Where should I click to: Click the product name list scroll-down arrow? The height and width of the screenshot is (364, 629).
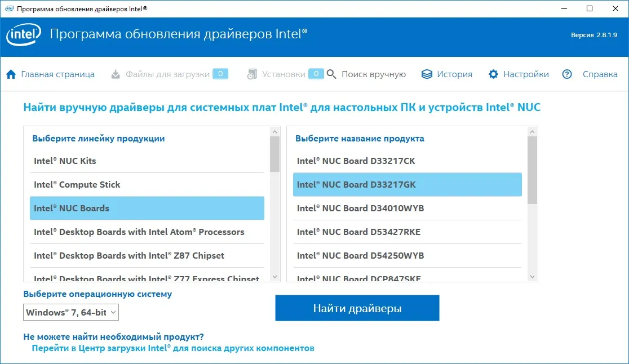click(x=532, y=277)
